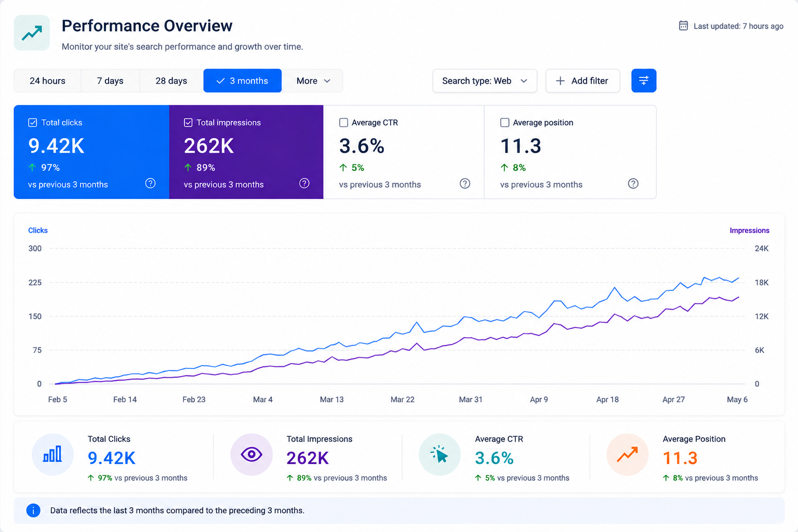Click the 262K value on purple card

click(x=209, y=146)
